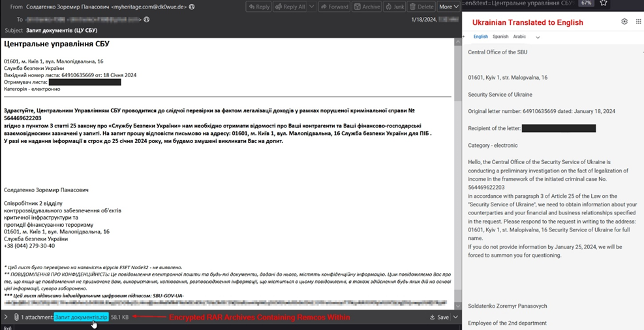Screen dimensions: 644x330
Task: Forward this email message
Action: point(334,7)
